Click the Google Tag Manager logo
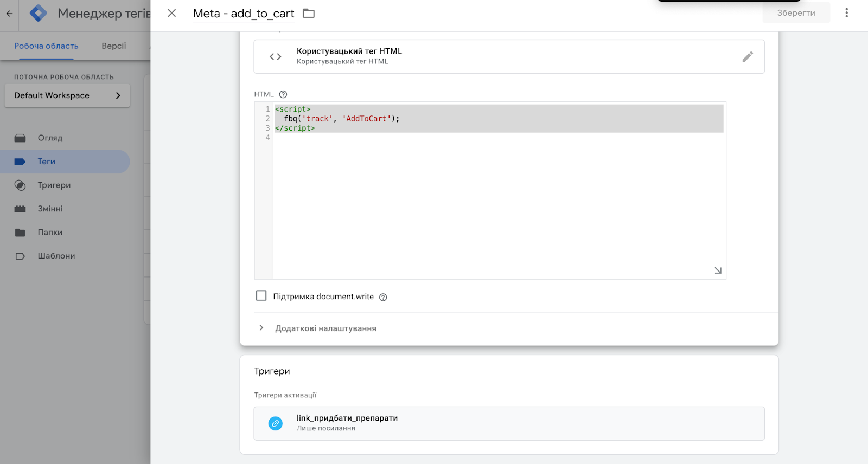Screen dimensions: 868x464 pyautogui.click(x=39, y=13)
